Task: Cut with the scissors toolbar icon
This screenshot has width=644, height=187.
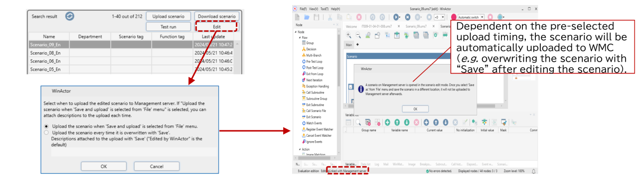Action: (x=330, y=17)
